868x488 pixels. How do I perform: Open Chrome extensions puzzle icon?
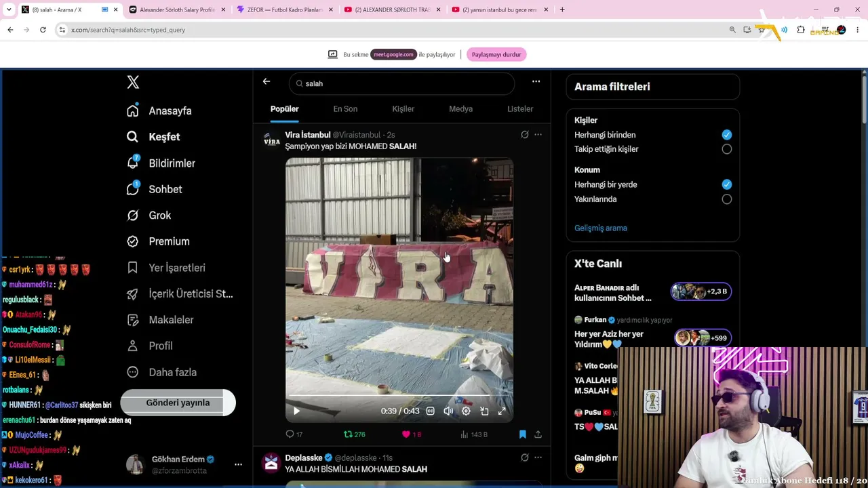801,30
